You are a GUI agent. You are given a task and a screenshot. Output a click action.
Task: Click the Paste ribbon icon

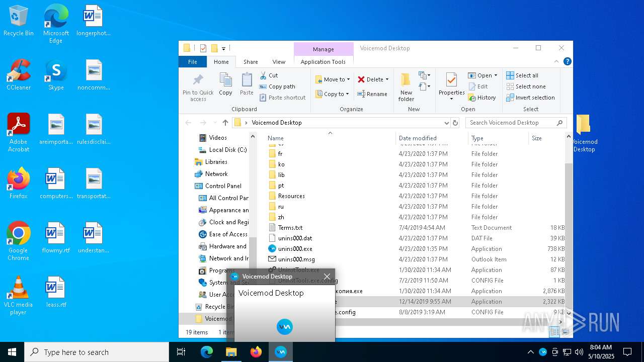pos(247,80)
